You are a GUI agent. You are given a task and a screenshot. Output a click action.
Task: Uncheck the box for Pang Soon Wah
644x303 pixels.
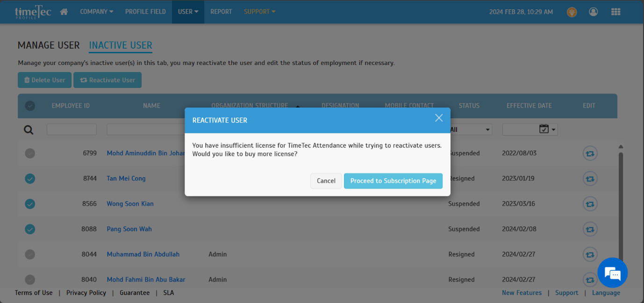click(30, 229)
